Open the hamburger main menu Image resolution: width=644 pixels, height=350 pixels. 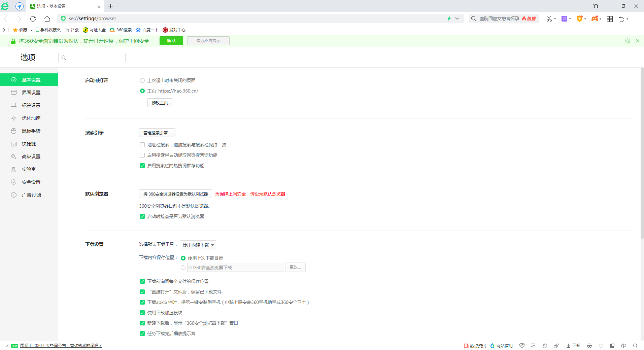point(637,19)
